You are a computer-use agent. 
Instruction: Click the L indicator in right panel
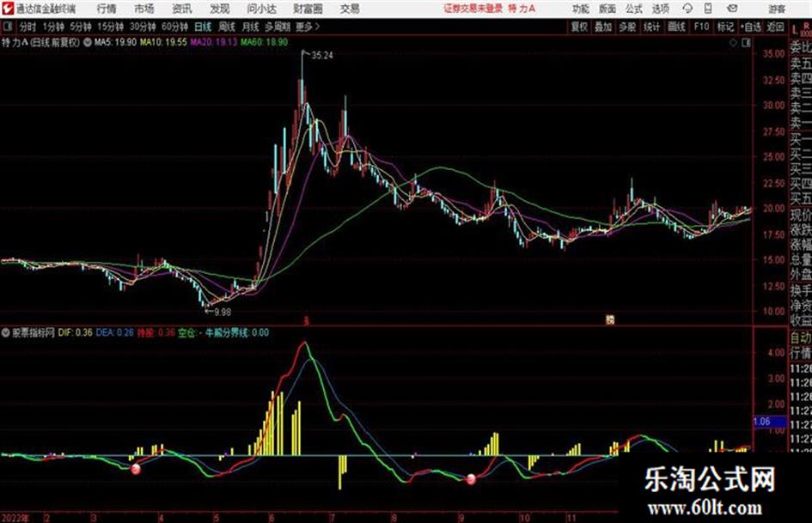pyautogui.click(x=795, y=29)
